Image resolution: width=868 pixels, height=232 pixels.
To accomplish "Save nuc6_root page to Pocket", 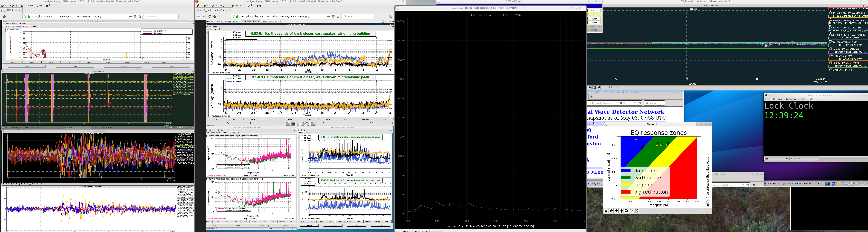I will [135, 16].
